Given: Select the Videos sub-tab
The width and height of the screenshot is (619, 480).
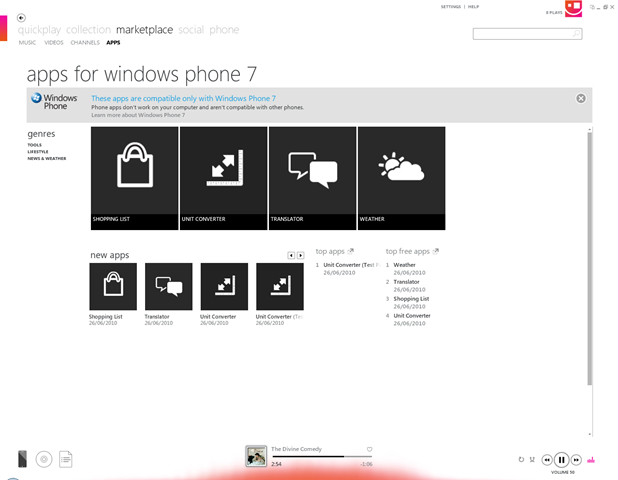Looking at the screenshot, I should (x=54, y=43).
